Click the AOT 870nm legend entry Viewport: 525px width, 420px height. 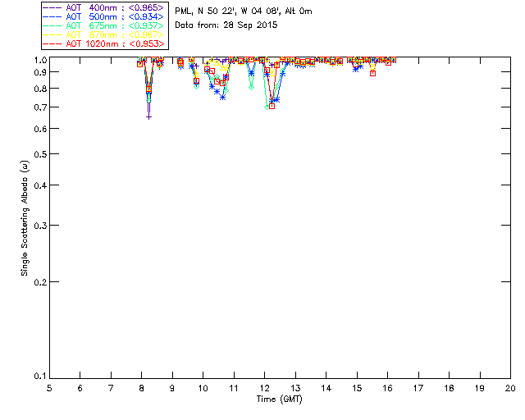pyautogui.click(x=103, y=34)
